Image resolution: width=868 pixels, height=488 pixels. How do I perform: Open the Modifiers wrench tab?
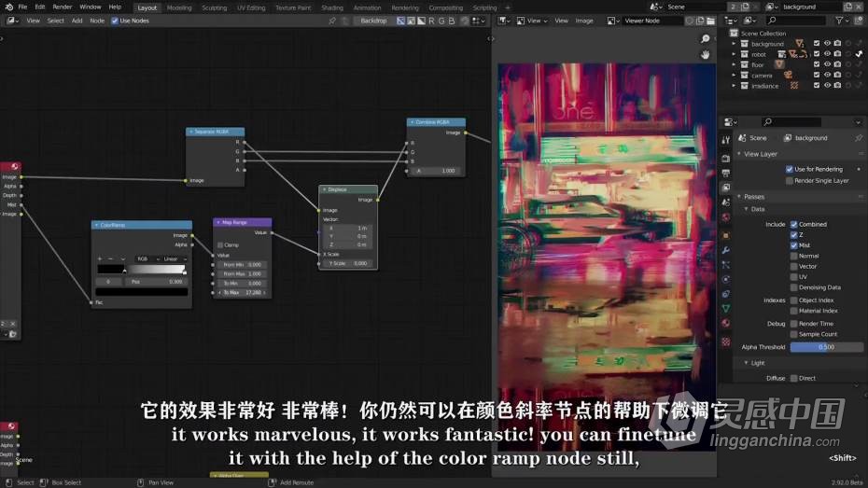[726, 250]
